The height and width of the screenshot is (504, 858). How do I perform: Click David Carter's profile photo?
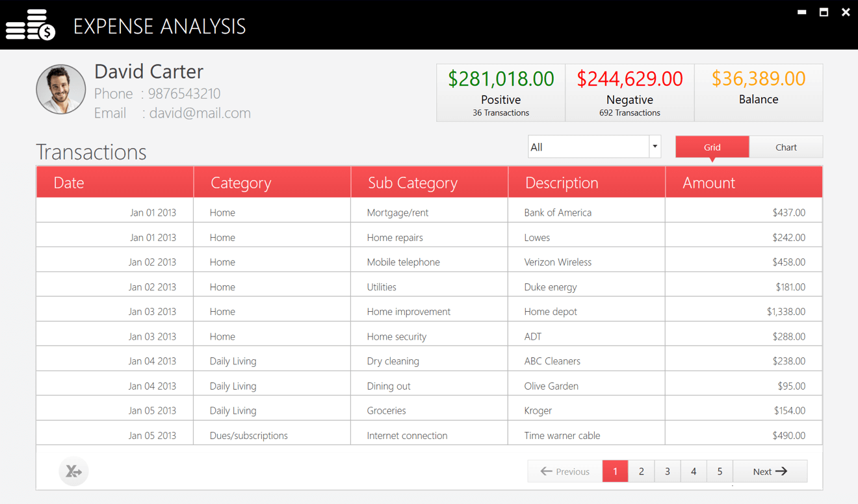tap(61, 90)
